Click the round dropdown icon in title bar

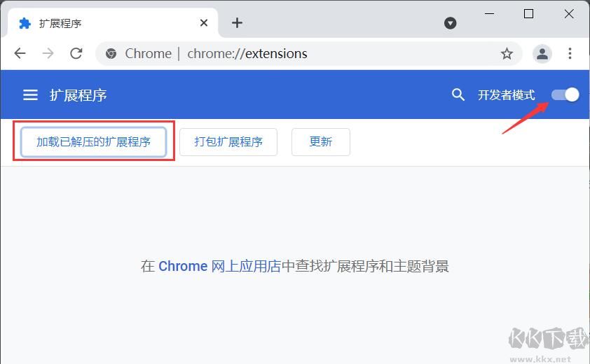450,23
